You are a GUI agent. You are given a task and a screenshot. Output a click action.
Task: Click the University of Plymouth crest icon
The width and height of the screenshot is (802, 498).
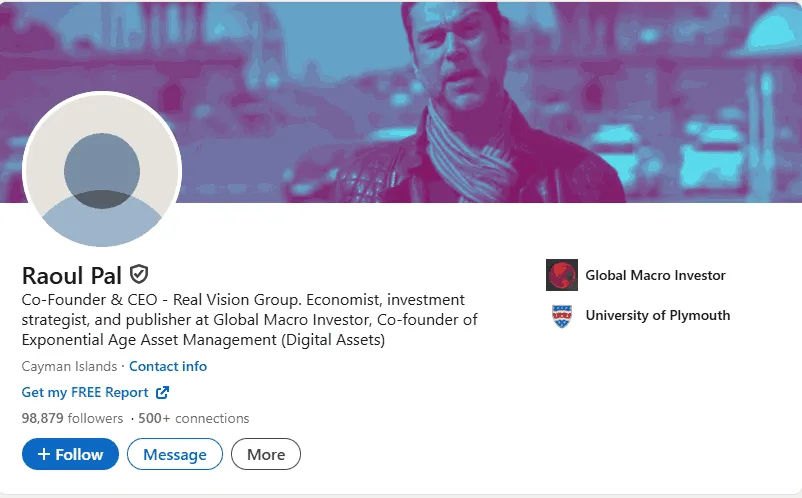pos(562,316)
